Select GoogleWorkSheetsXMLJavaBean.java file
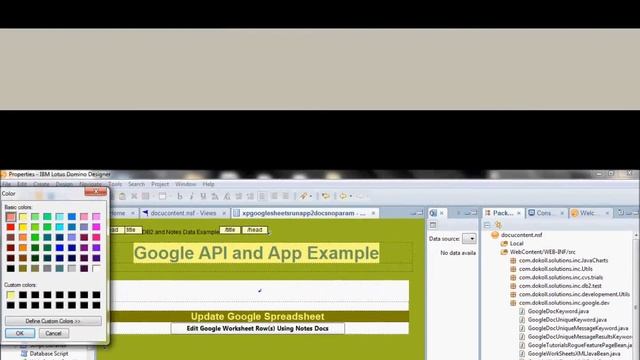 coord(574,354)
